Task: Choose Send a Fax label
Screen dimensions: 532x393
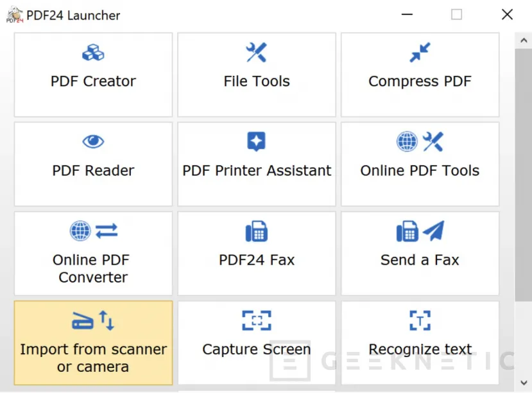Action: (420, 260)
